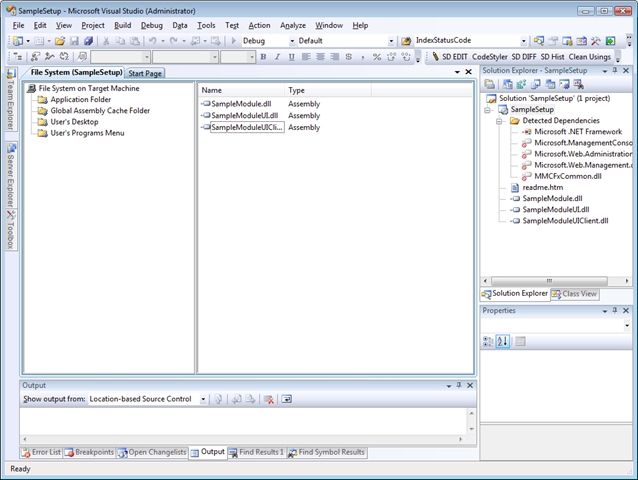Select the Application Folder node
Image resolution: width=638 pixels, height=480 pixels.
tap(81, 100)
